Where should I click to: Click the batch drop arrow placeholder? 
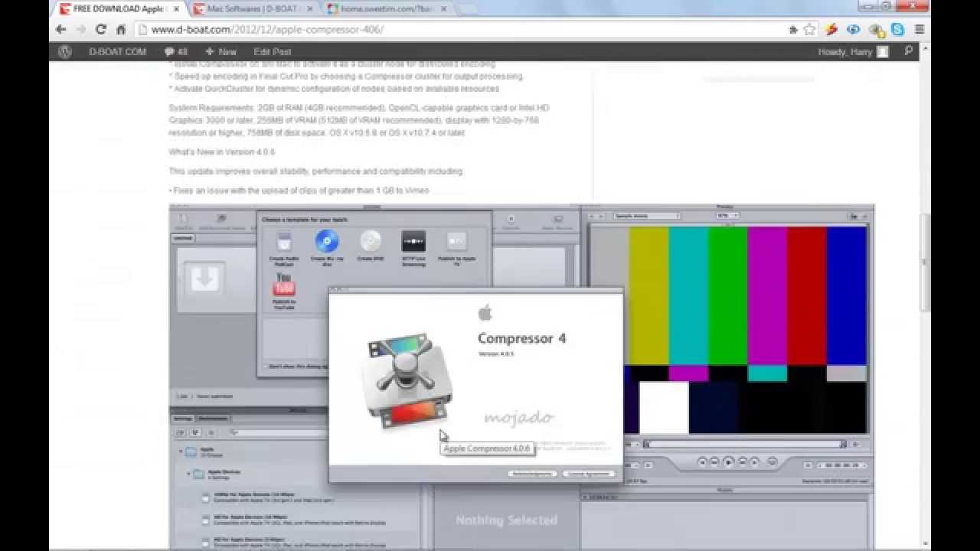pos(204,278)
